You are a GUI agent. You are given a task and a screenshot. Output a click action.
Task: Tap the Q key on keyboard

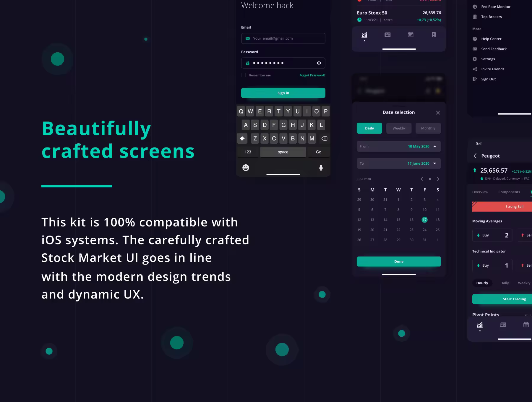pos(241,111)
